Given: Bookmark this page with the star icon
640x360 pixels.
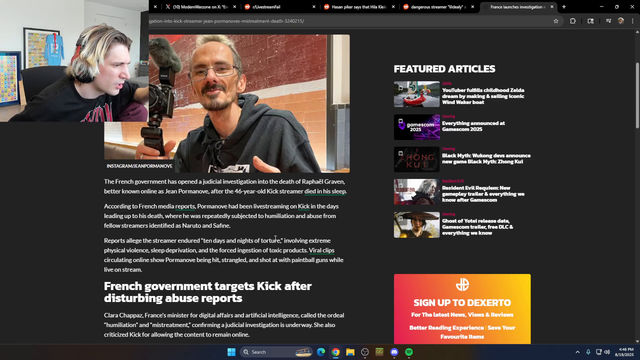Looking at the screenshot, I should coord(556,21).
